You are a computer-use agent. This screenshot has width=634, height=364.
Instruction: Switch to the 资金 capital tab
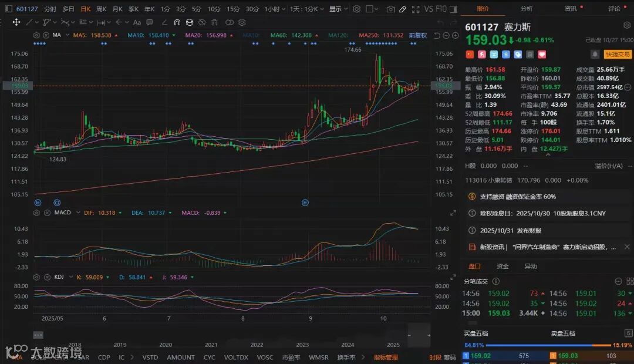tap(503, 266)
